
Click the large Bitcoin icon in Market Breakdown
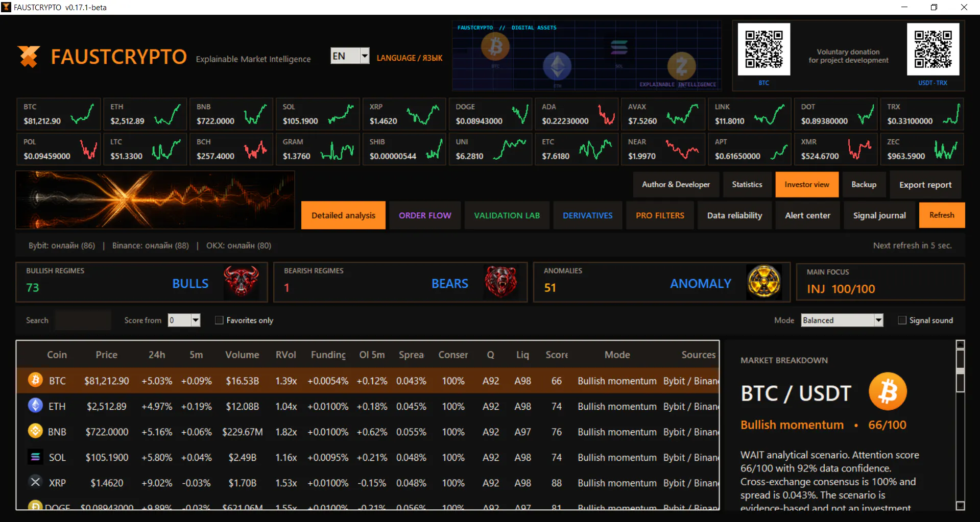coord(888,391)
